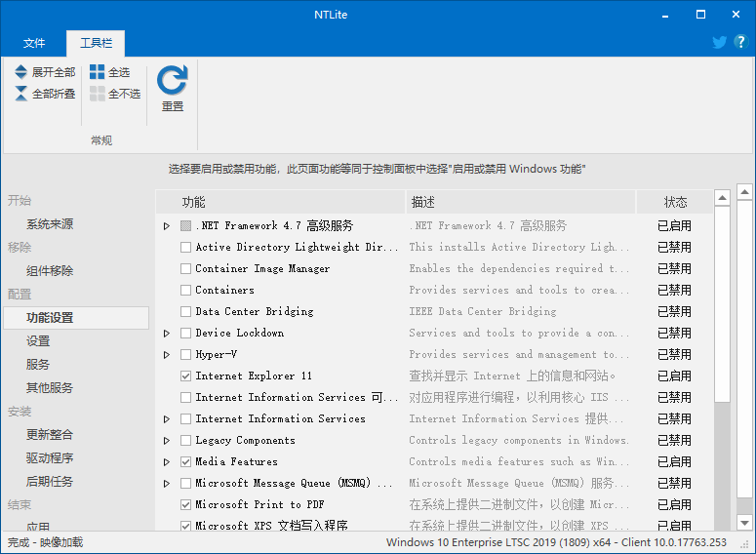This screenshot has height=554, width=756.
Task: Toggle the Internet Explorer 11 checkbox
Action: (x=186, y=376)
